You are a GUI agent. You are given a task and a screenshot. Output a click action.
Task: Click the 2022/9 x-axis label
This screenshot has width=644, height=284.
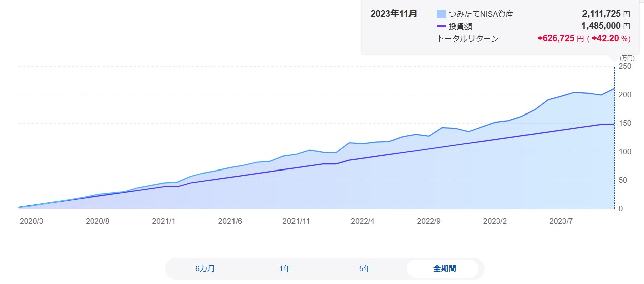click(429, 221)
